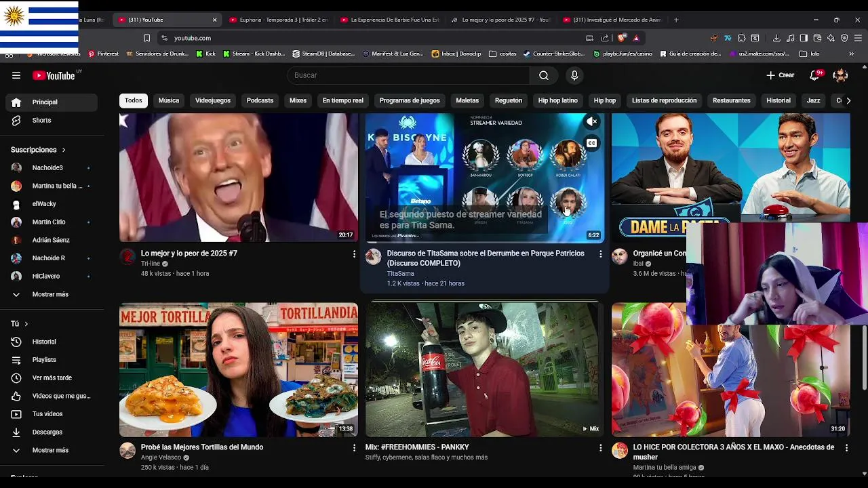The image size is (868, 488).
Task: Open options for Probé las Mejores Tortillas
Action: (354, 448)
